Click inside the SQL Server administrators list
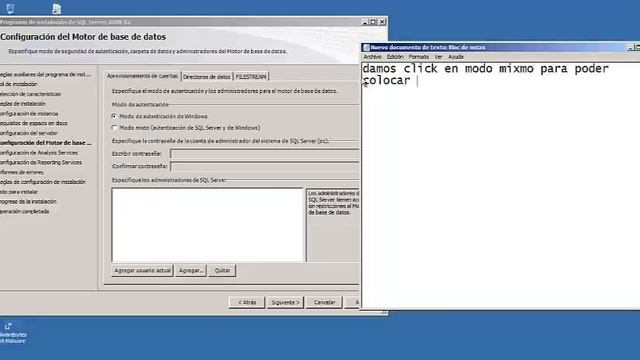 click(208, 224)
